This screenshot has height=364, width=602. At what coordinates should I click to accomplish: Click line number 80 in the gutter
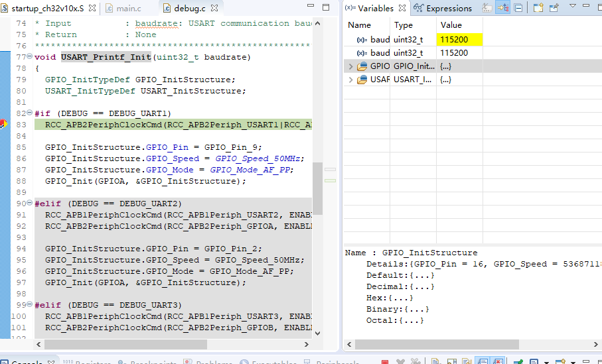[x=21, y=91]
